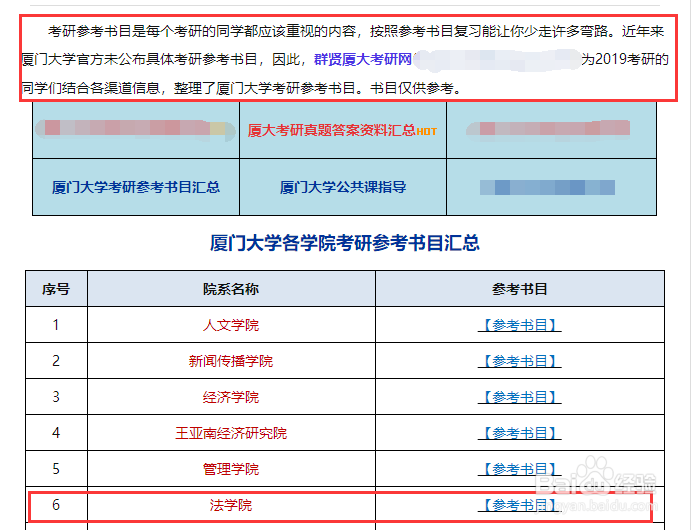
Task: Open 参考书目 link for 管理学院 row
Action: (520, 469)
